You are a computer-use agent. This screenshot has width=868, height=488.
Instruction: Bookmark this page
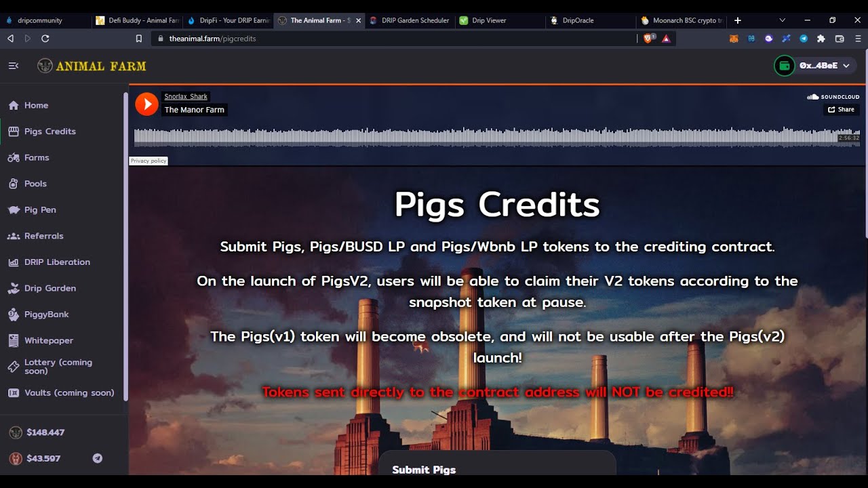coord(138,39)
